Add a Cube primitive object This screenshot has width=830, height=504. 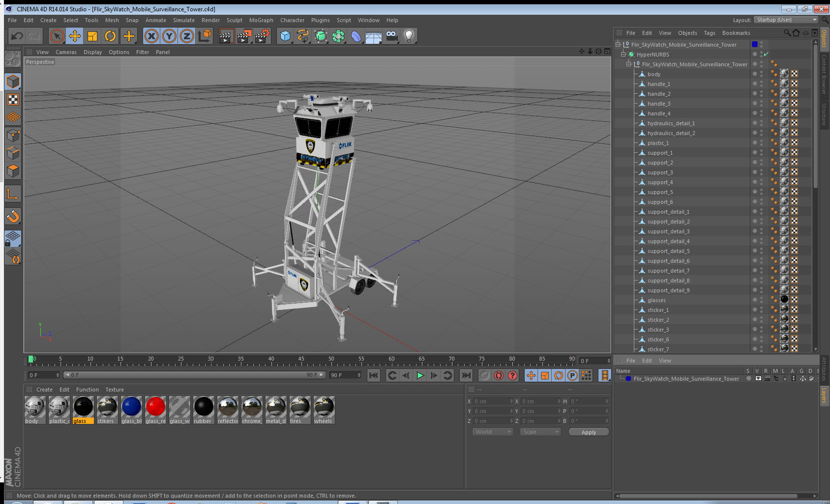285,36
